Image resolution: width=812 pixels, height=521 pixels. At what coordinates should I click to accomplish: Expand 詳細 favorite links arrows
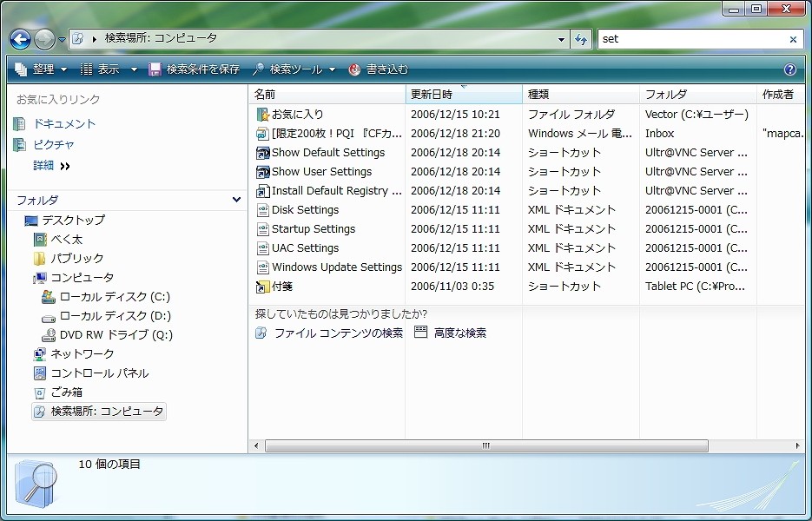(65, 166)
